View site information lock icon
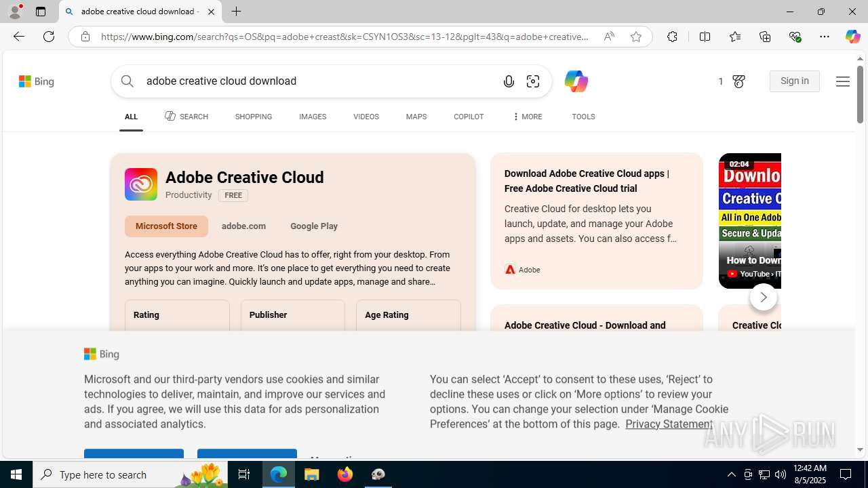Screen dimensions: 868x488 (85, 37)
